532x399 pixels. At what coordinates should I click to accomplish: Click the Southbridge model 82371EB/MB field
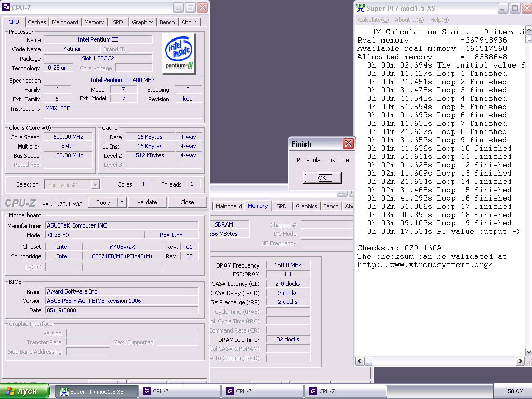coord(122,256)
